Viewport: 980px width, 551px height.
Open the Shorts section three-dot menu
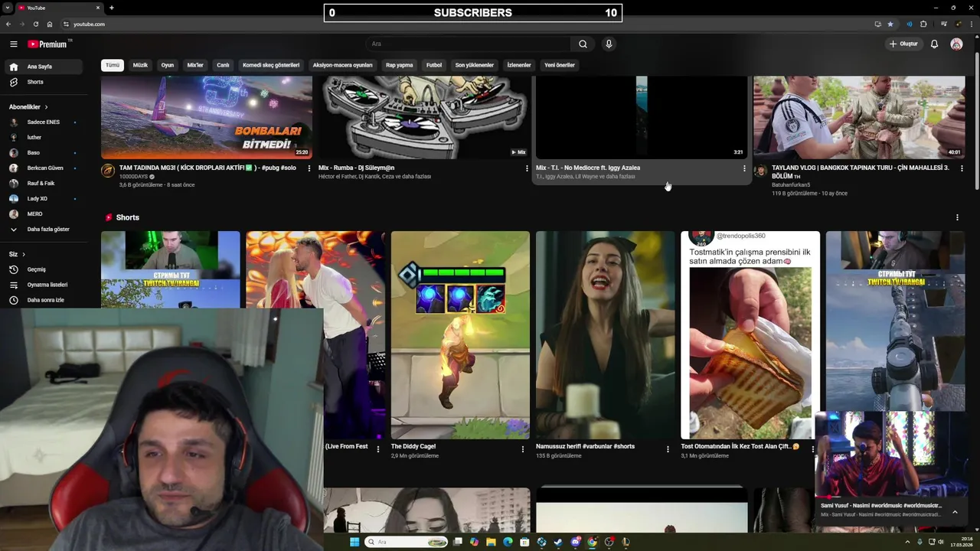tap(957, 217)
